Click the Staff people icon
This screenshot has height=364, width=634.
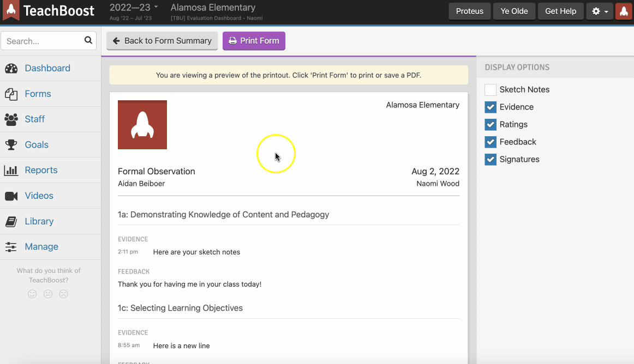click(x=11, y=119)
